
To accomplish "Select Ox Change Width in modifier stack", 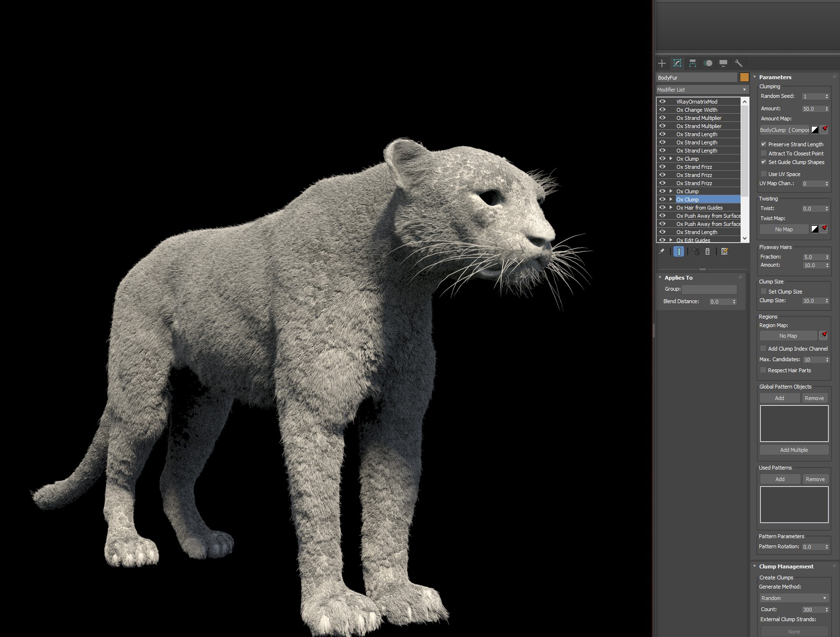I will point(696,110).
